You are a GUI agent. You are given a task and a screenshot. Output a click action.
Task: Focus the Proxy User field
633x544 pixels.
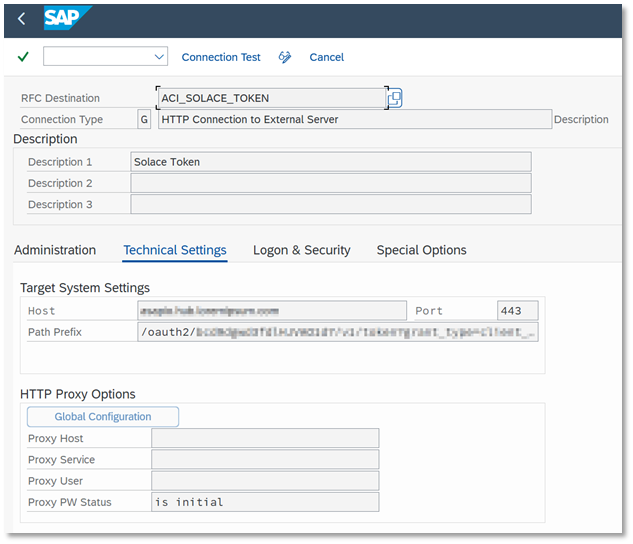[265, 481]
